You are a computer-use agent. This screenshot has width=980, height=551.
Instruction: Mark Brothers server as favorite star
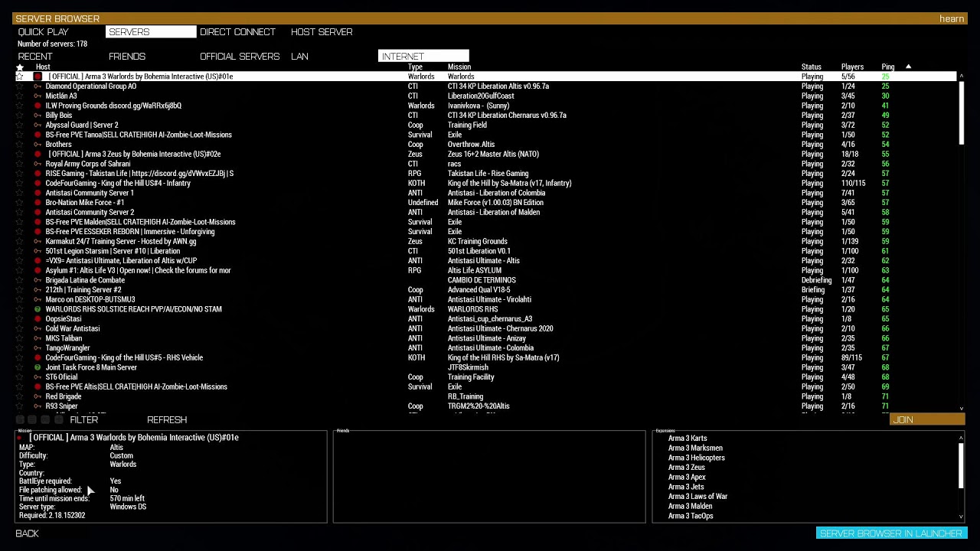(20, 145)
